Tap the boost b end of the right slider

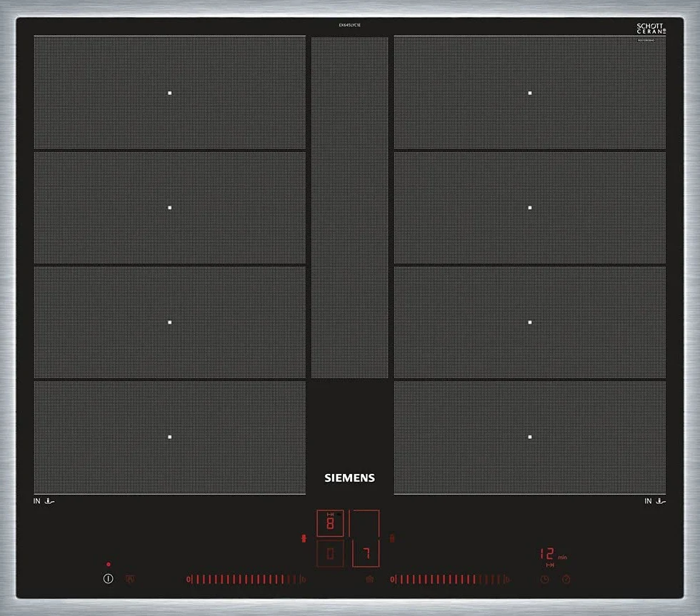pos(507,580)
